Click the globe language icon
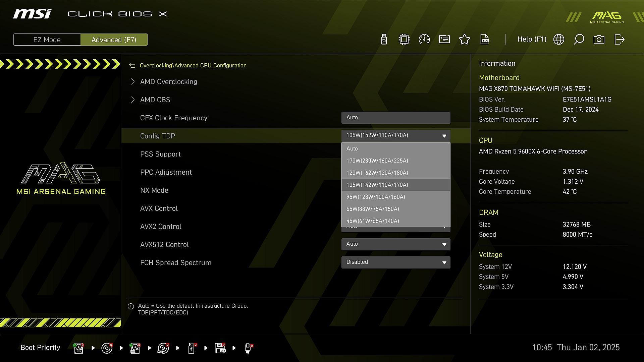 point(559,40)
